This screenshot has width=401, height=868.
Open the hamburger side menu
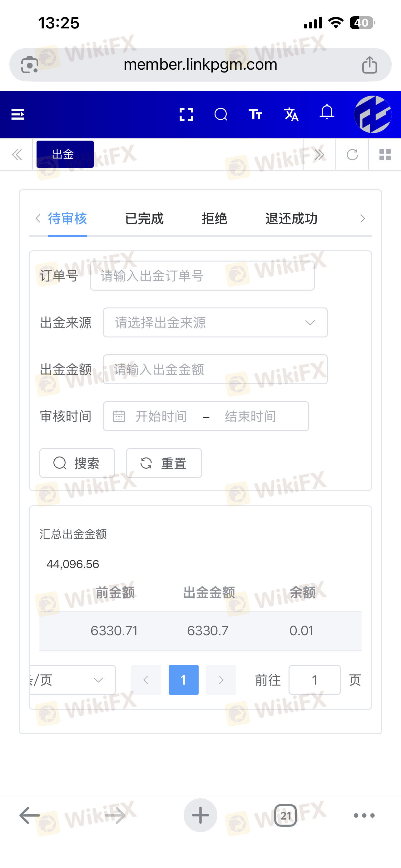[x=17, y=115]
